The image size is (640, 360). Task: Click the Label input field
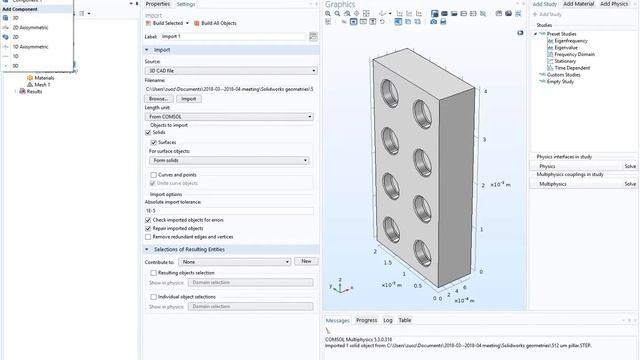coord(233,37)
